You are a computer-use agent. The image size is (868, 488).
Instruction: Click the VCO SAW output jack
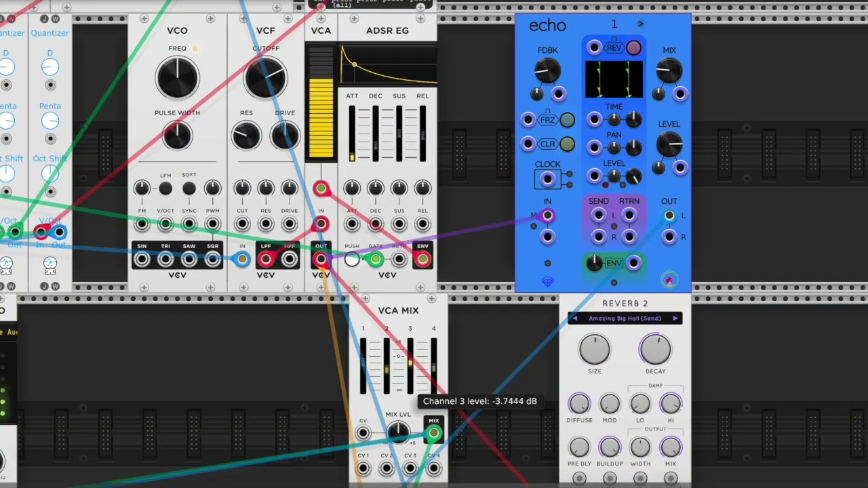(x=189, y=259)
